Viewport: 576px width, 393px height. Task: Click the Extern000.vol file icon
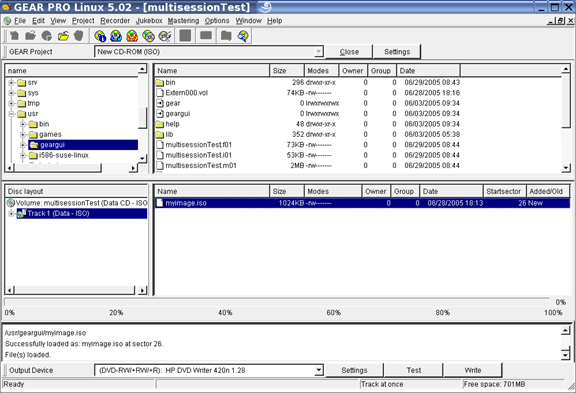click(159, 93)
